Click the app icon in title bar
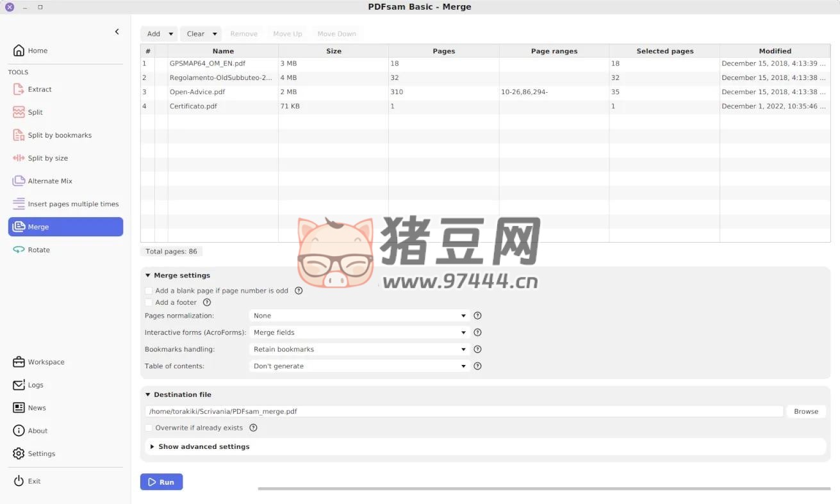 tap(10, 7)
